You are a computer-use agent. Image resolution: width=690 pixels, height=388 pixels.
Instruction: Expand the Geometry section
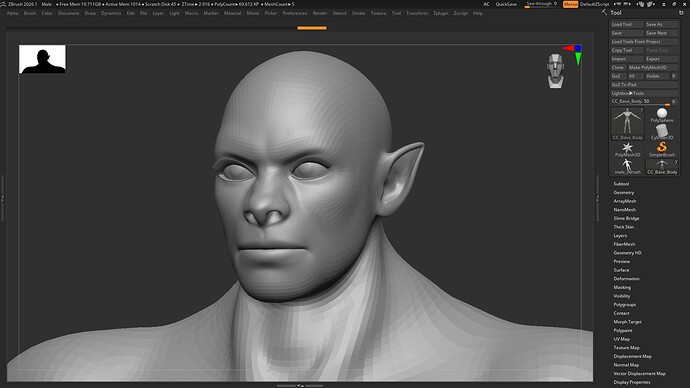[x=624, y=193]
